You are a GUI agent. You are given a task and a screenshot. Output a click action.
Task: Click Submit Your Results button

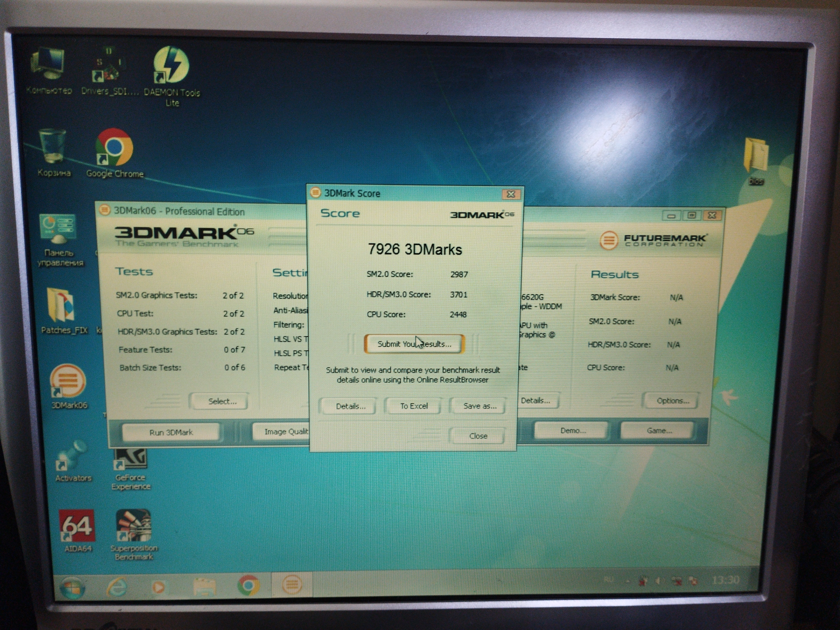(414, 344)
